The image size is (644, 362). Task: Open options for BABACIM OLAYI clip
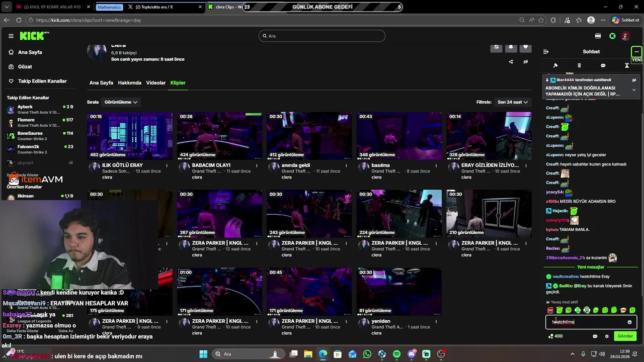click(257, 165)
